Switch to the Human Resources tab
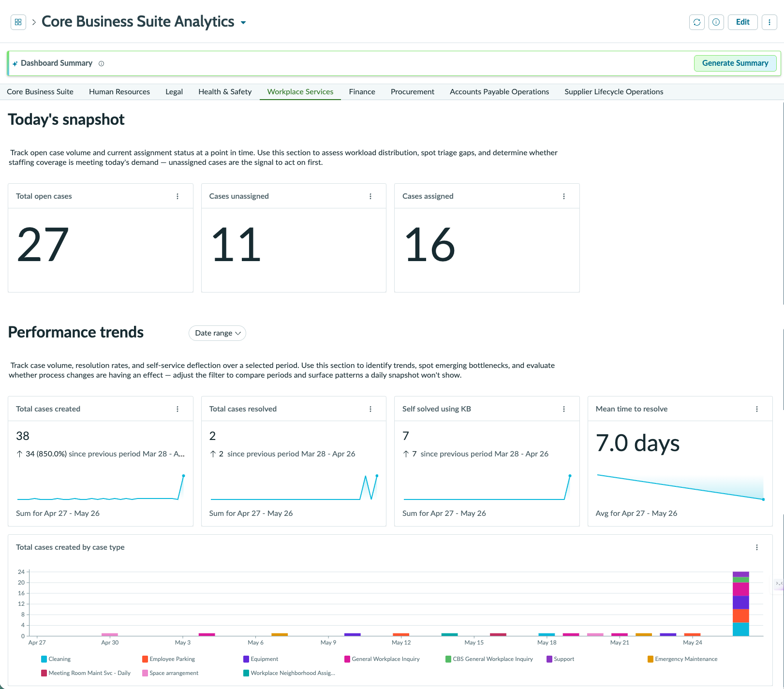The height and width of the screenshot is (689, 784). [x=119, y=92]
